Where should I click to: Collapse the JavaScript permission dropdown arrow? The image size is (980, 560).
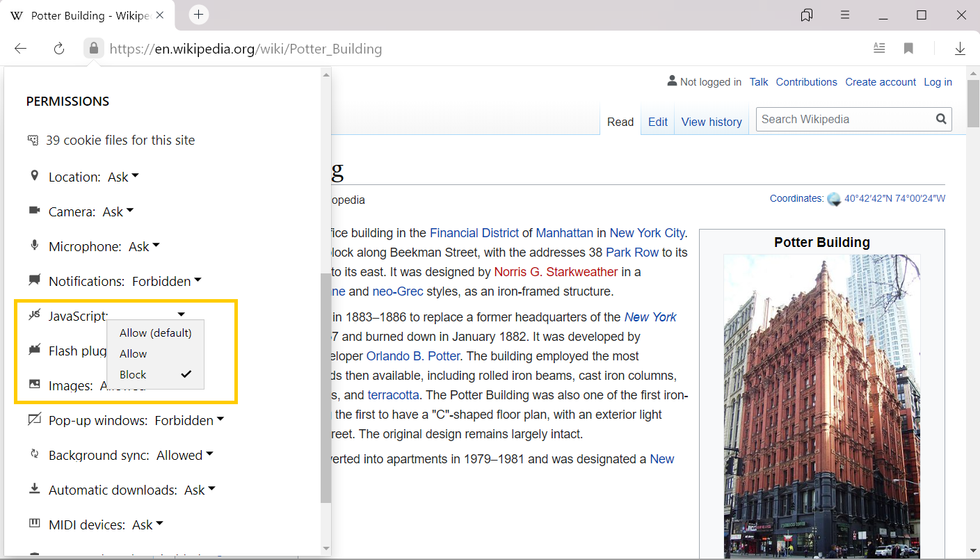pyautogui.click(x=182, y=315)
